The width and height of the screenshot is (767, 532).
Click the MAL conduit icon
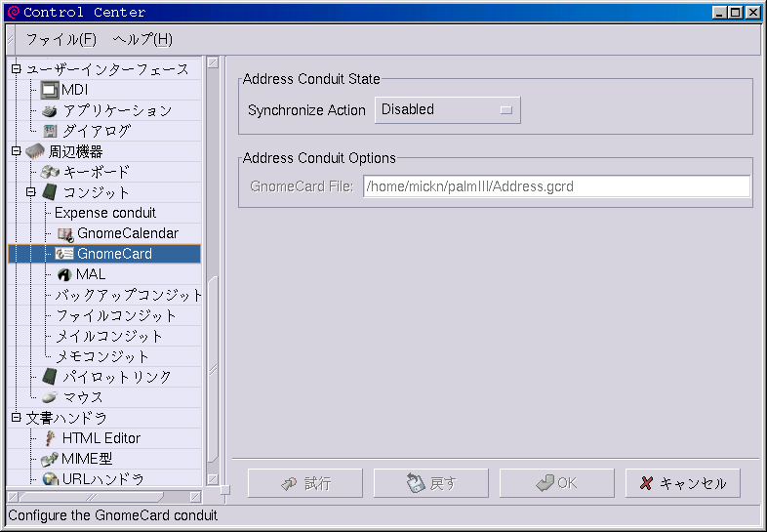(x=64, y=274)
